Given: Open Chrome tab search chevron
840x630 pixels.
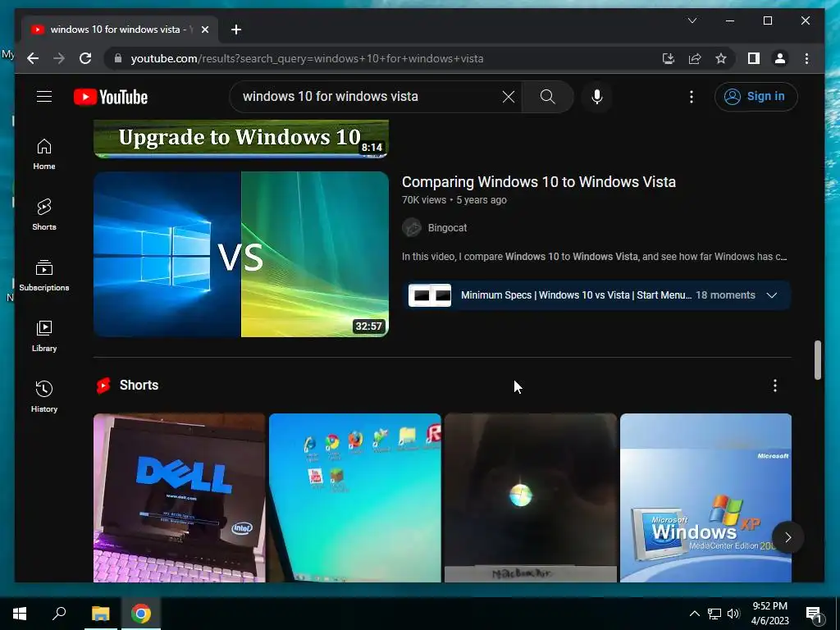Looking at the screenshot, I should [x=692, y=21].
